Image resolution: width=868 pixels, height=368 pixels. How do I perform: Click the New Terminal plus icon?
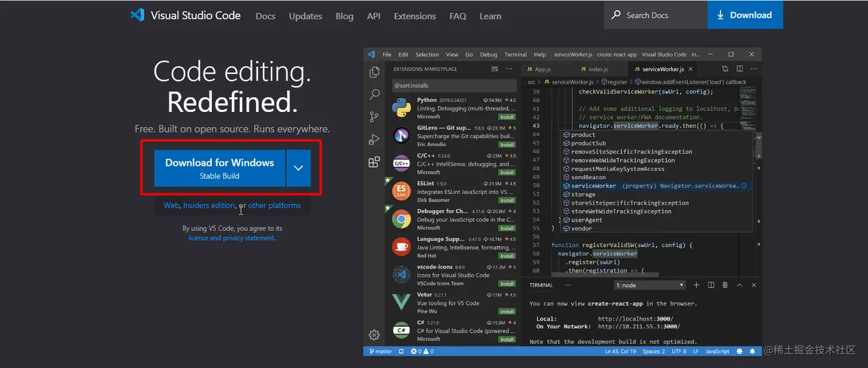pos(696,285)
